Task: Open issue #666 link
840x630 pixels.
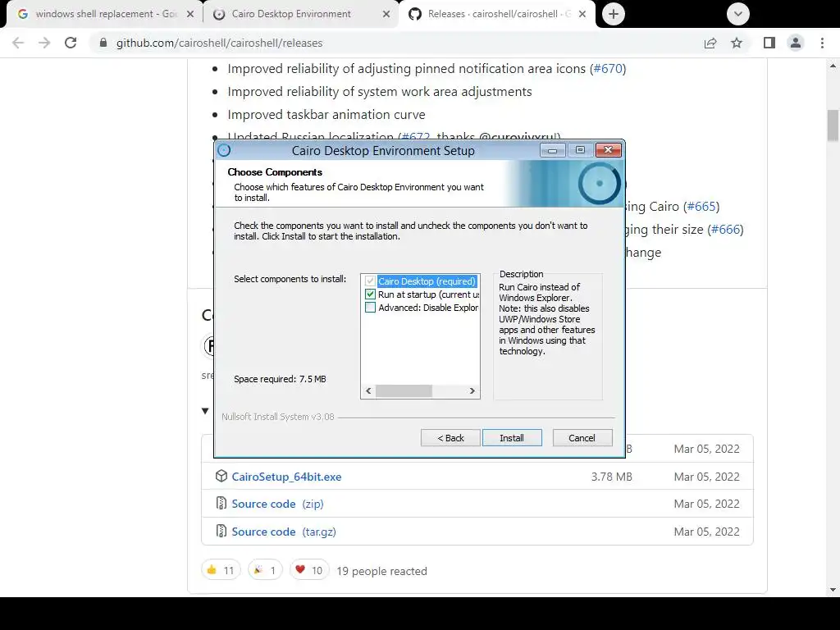Action: tap(725, 230)
